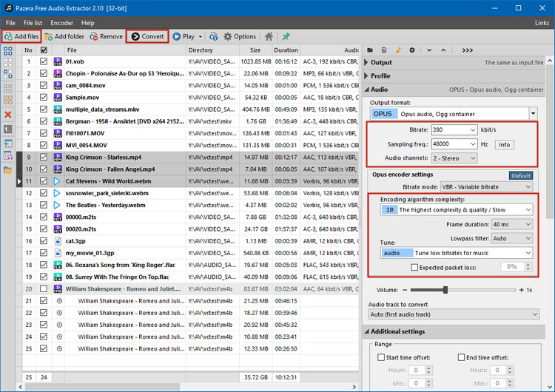
Task: Click the Add folder toolbar button
Action: (64, 36)
